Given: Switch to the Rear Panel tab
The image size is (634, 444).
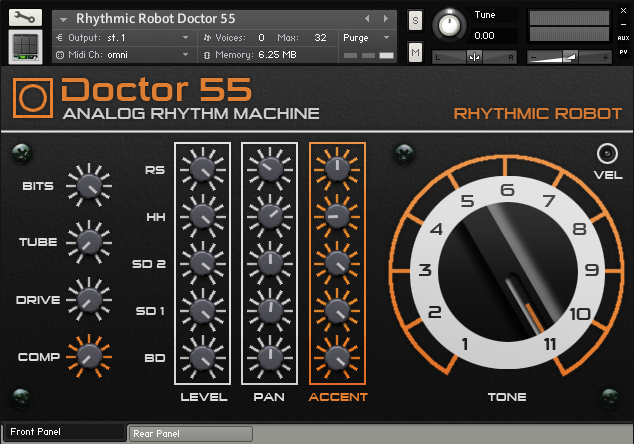Looking at the screenshot, I should [190, 433].
